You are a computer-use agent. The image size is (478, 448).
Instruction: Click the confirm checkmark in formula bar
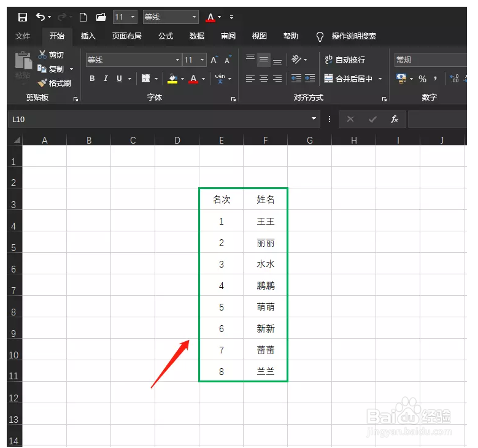tap(372, 119)
